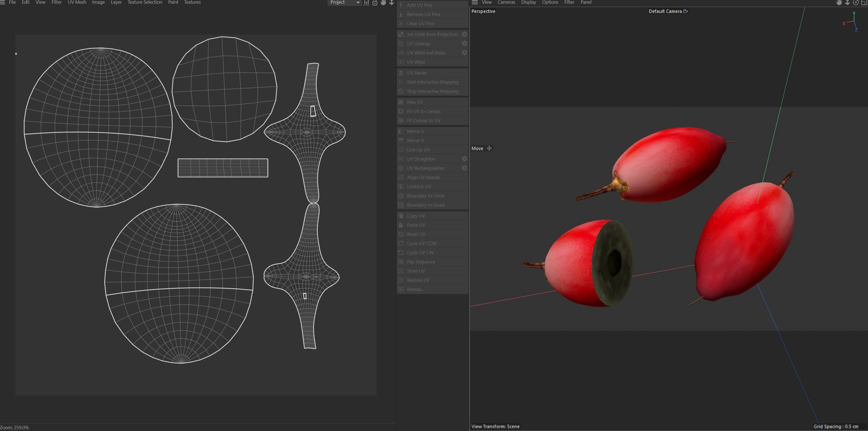
Task: Click Remap... command
Action: pos(432,290)
